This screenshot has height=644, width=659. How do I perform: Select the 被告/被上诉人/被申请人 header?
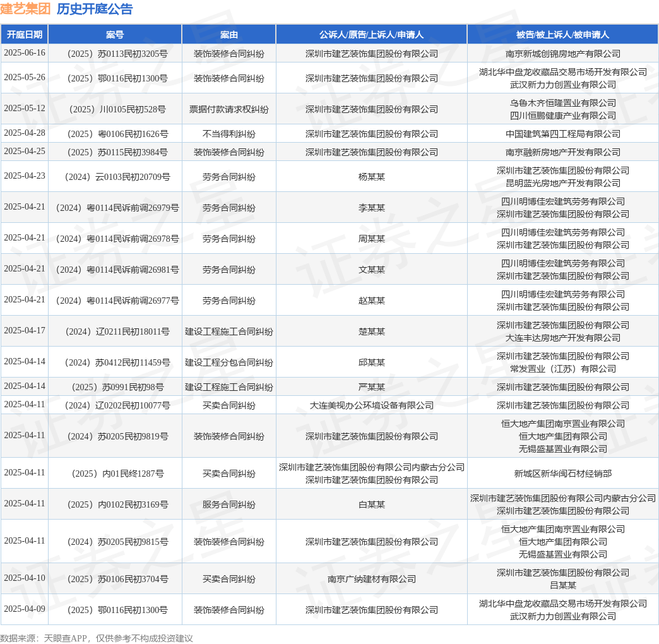click(x=563, y=35)
